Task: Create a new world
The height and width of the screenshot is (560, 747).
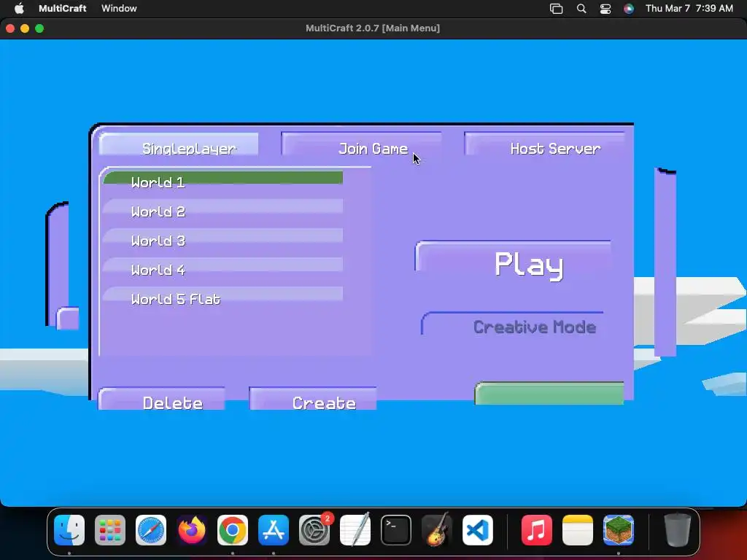Action: pyautogui.click(x=313, y=399)
